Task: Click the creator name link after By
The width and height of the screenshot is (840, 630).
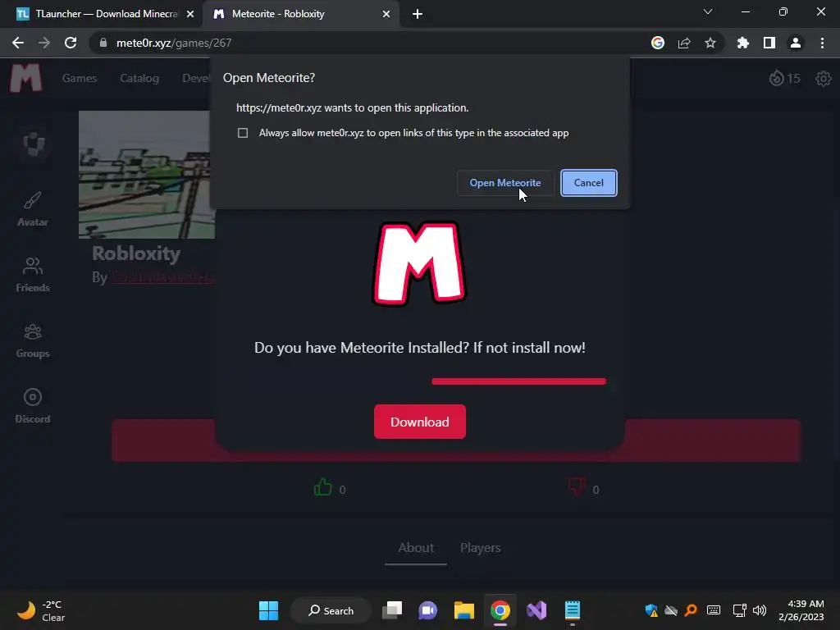Action: pos(163,277)
